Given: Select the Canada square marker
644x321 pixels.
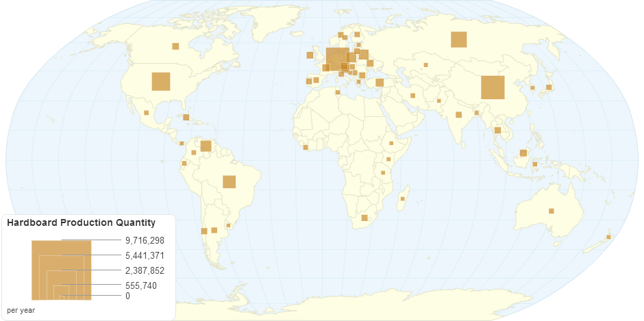Looking at the screenshot, I should coord(175,47).
